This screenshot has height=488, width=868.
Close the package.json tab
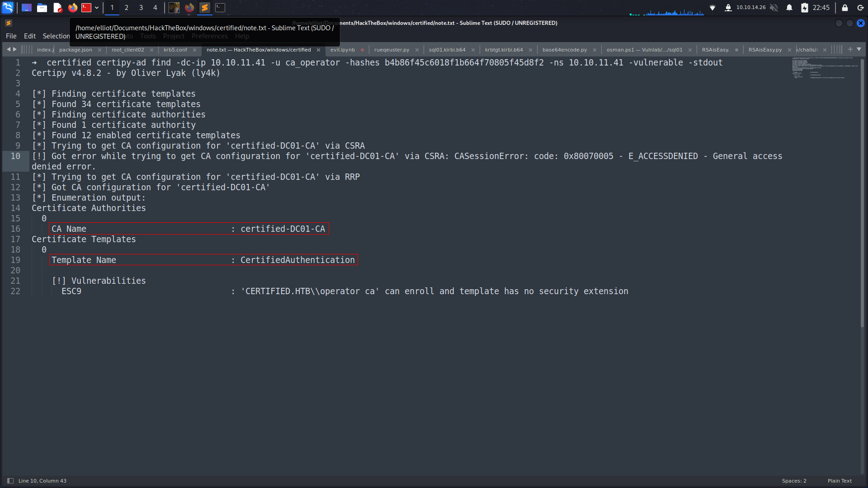(99, 50)
